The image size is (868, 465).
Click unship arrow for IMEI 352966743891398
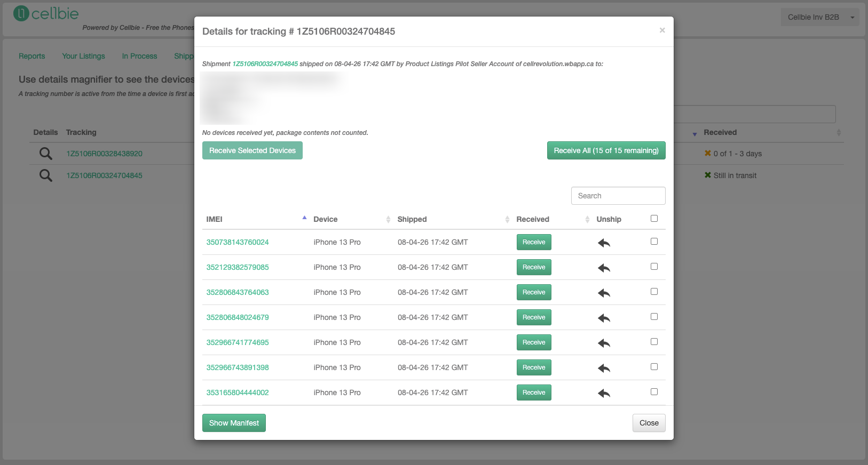tap(604, 368)
